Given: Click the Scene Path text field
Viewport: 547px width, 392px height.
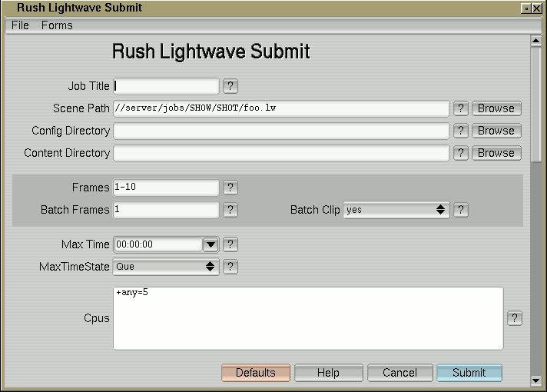Looking at the screenshot, I should [x=281, y=108].
